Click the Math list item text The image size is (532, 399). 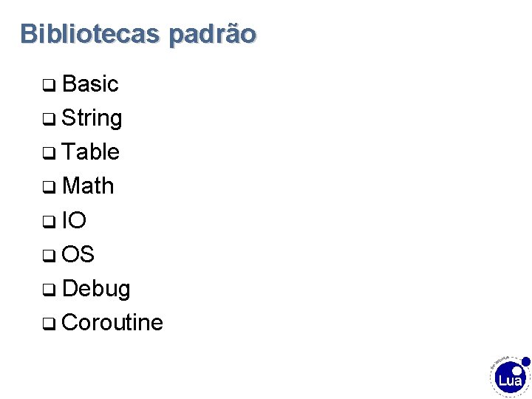[88, 186]
